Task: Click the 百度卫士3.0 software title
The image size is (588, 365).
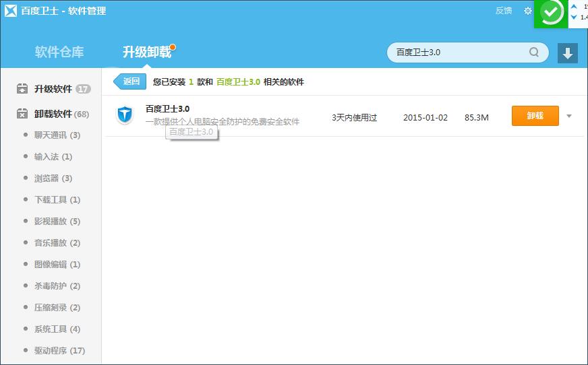Action: coord(167,109)
